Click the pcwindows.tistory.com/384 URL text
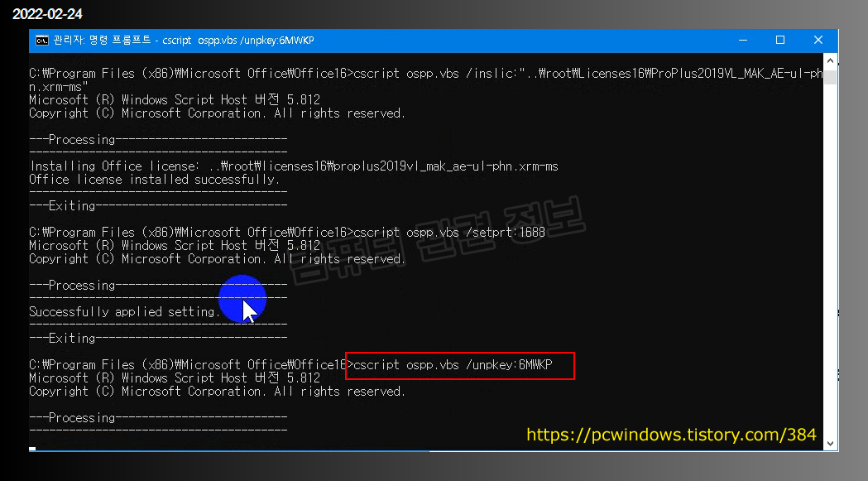 tap(671, 435)
